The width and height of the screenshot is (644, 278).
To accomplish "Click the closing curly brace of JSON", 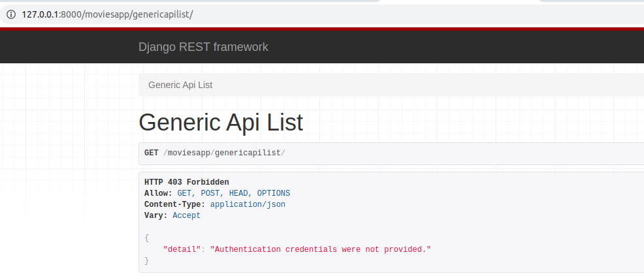I will (146, 260).
